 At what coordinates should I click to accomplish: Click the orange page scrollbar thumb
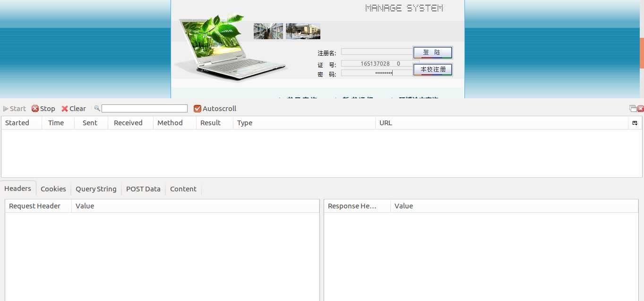[x=642, y=53]
